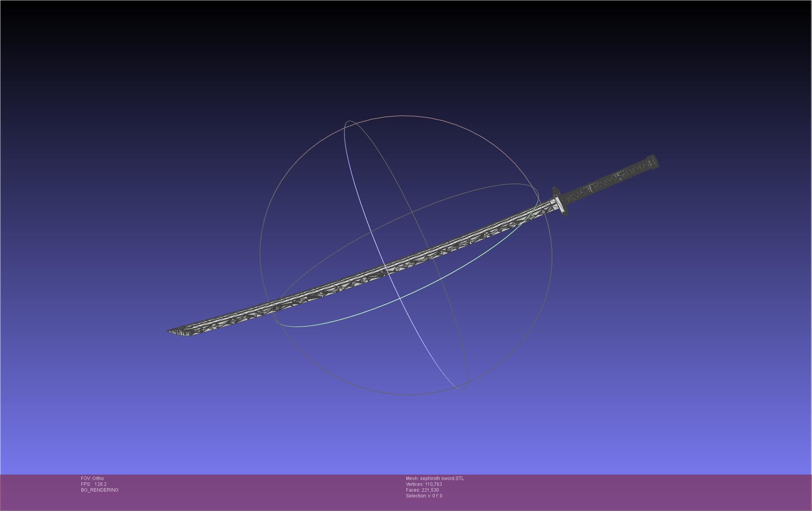Click the sword handle in the viewport

pyautogui.click(x=610, y=181)
